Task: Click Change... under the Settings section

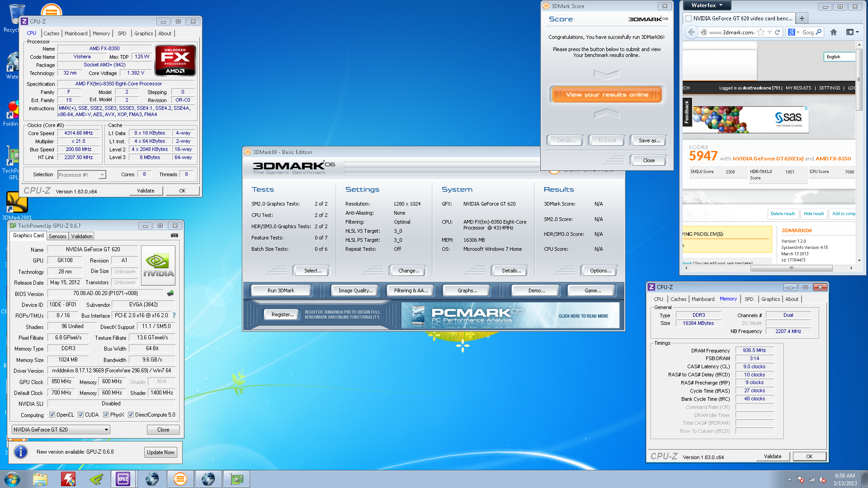Action: pos(409,271)
